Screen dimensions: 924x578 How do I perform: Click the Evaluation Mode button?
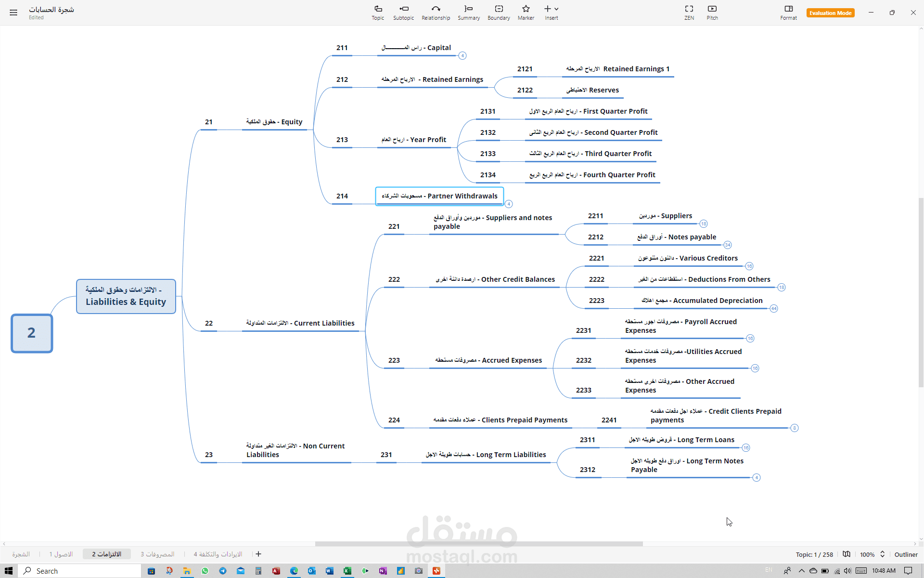[x=830, y=13]
